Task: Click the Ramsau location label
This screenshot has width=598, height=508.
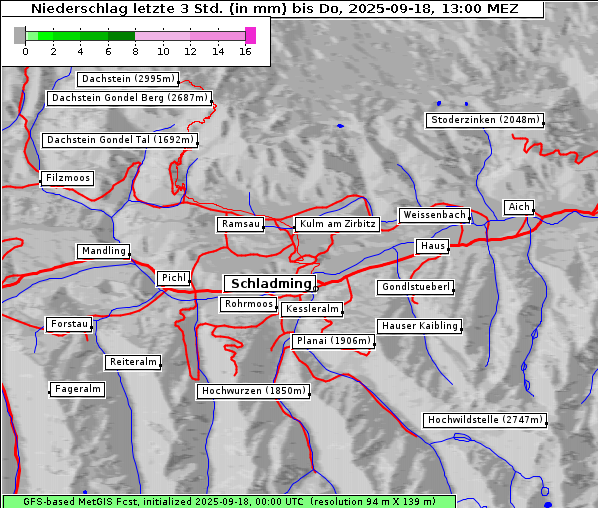Action: point(241,224)
